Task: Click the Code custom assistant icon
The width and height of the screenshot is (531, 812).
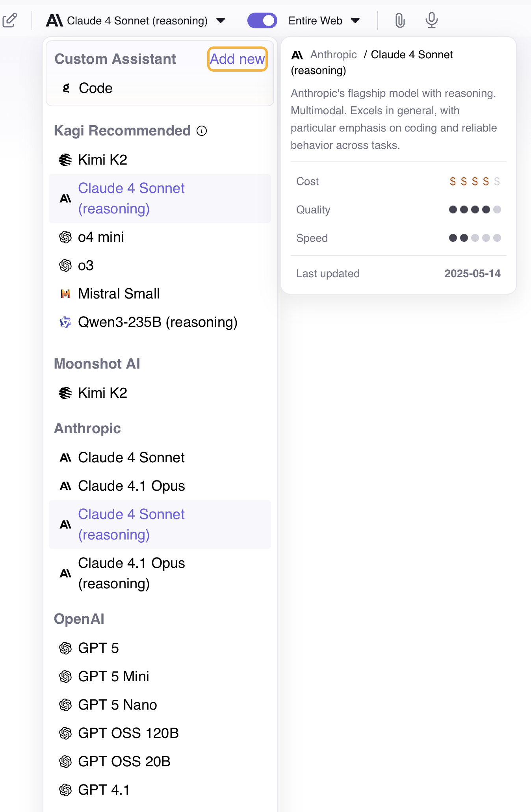Action: [x=66, y=88]
